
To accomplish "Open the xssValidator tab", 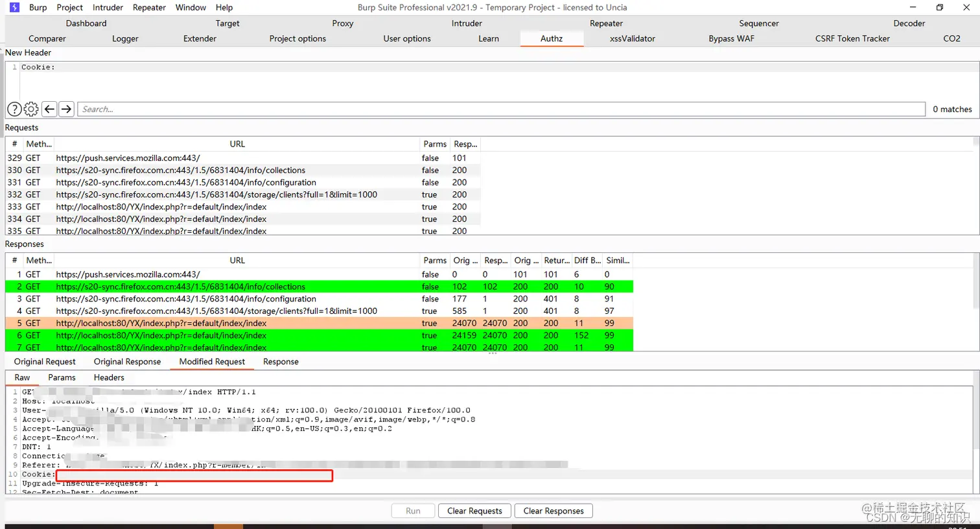I will pyautogui.click(x=633, y=39).
